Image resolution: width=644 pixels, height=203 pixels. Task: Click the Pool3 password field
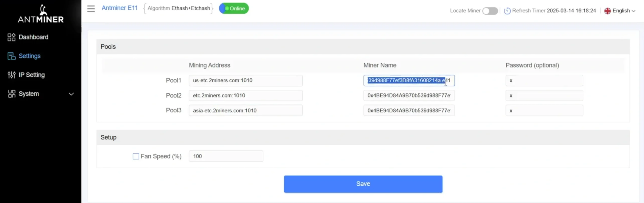pos(544,111)
